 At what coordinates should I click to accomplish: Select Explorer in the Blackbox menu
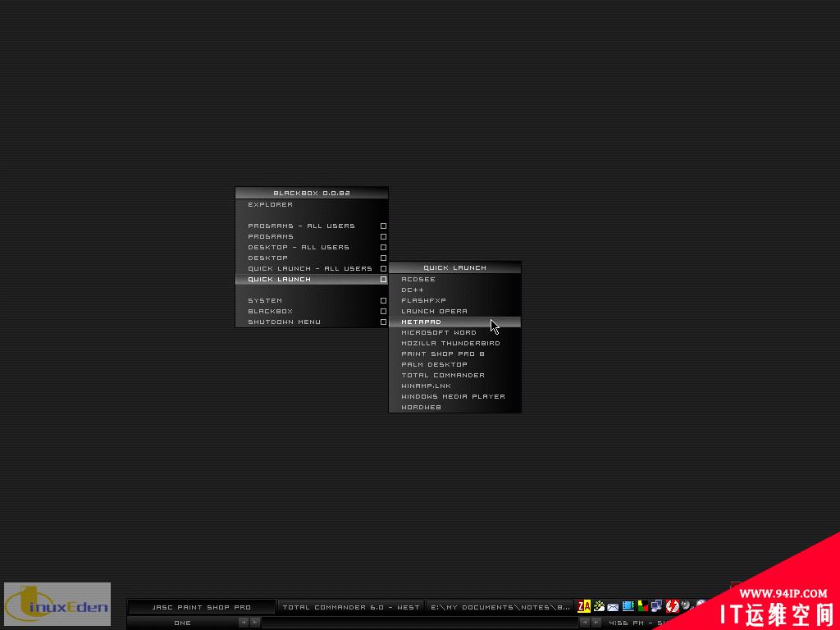(312, 204)
